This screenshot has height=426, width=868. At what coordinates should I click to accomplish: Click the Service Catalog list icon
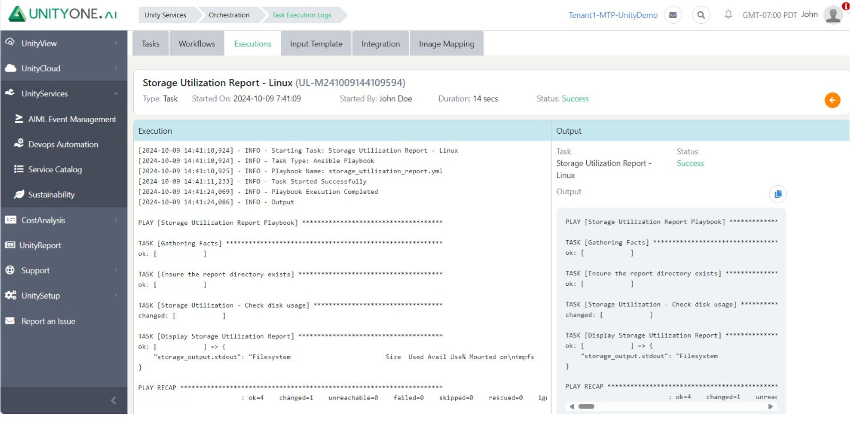(x=19, y=169)
